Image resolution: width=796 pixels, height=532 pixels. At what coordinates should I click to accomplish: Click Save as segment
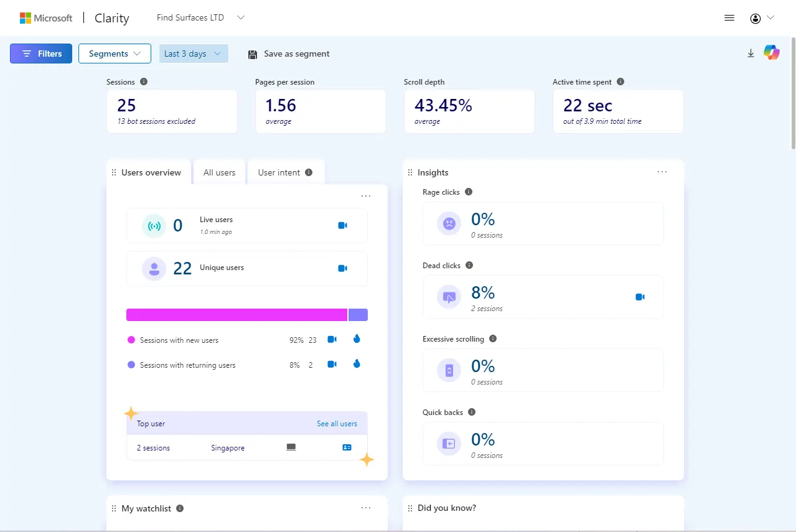289,54
